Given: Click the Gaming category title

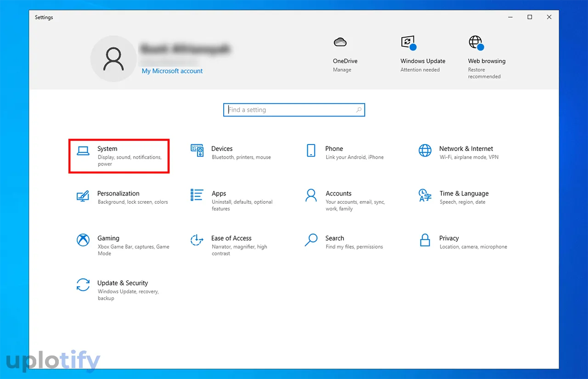Looking at the screenshot, I should 108,238.
